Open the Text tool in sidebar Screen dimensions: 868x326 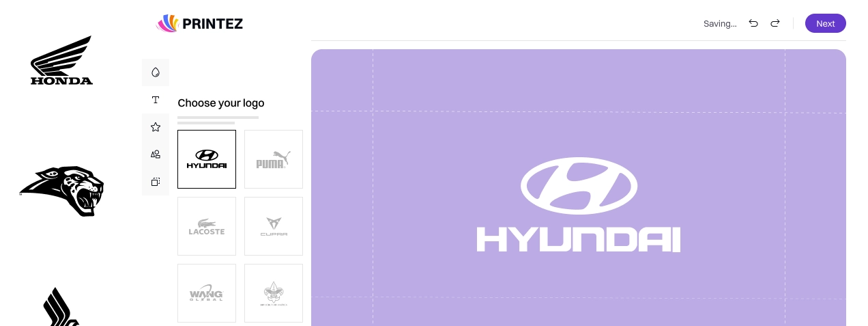click(x=156, y=100)
